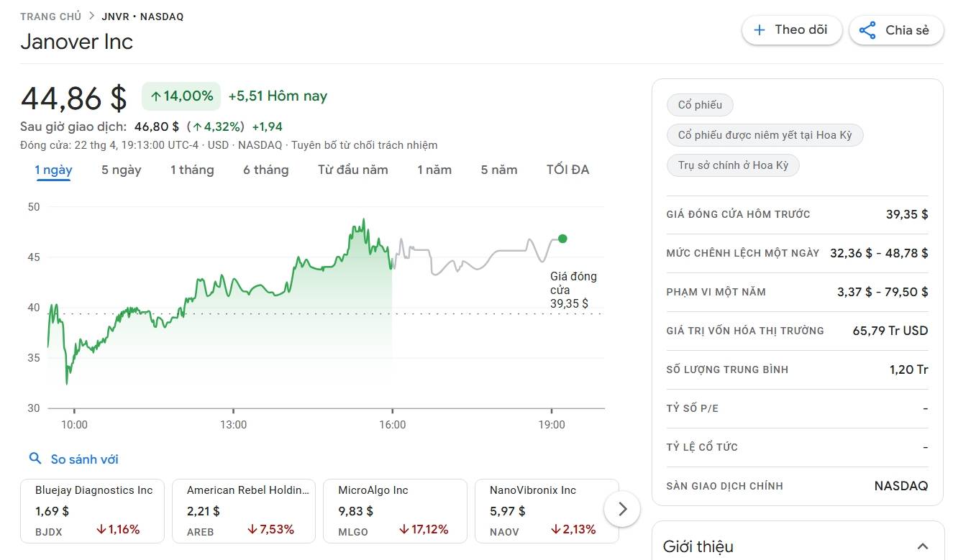Open American Rebel Holdings card

tap(244, 511)
